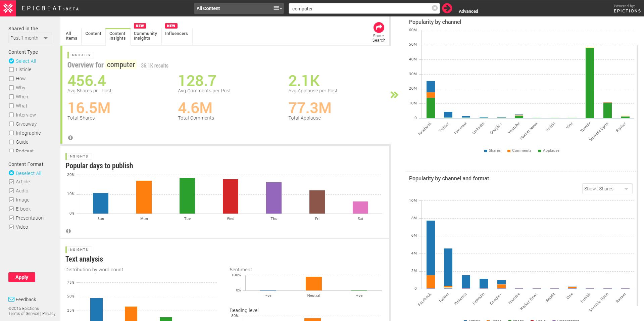Click info icon under Popular days chart
The image size is (644, 321).
click(x=68, y=231)
